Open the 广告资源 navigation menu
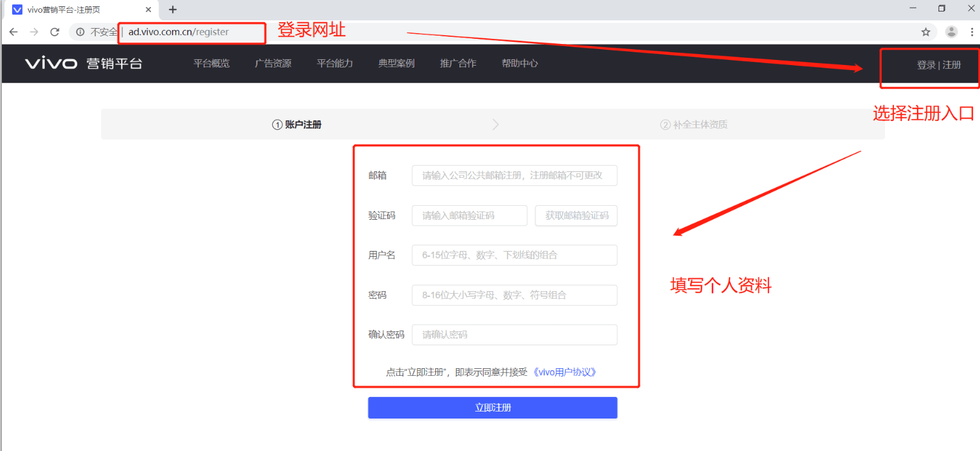This screenshot has height=451, width=980. (x=273, y=63)
